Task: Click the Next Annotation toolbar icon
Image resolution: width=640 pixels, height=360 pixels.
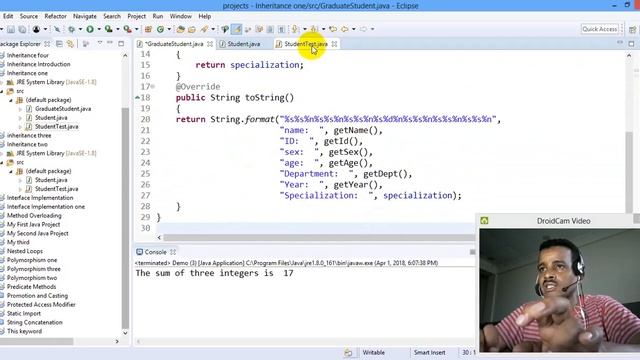Action: click(x=294, y=29)
